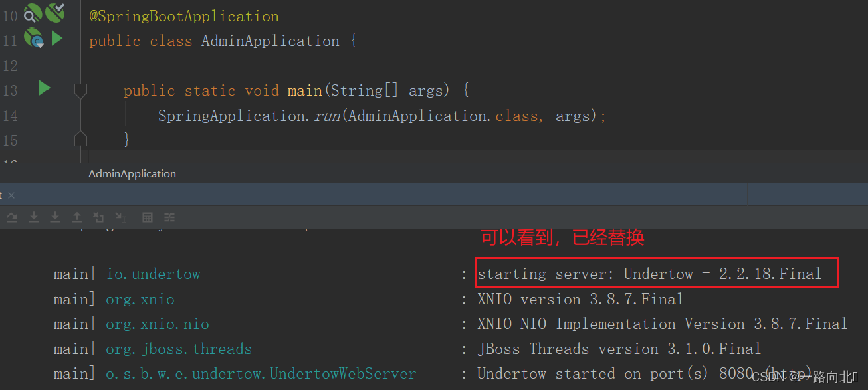
Task: Click the Spring bean class gutter icon on line 11
Action: tap(34, 39)
